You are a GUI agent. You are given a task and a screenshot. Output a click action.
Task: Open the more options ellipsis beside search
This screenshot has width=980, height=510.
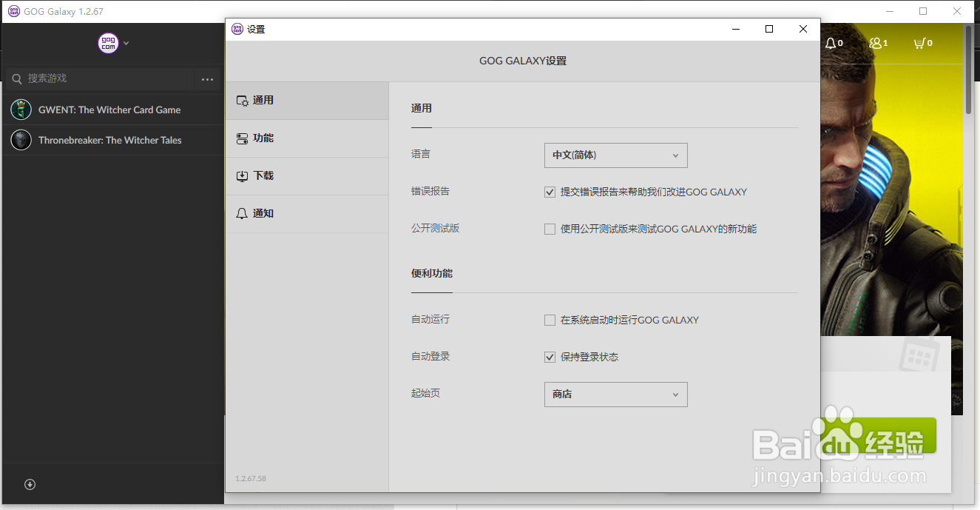pyautogui.click(x=207, y=79)
